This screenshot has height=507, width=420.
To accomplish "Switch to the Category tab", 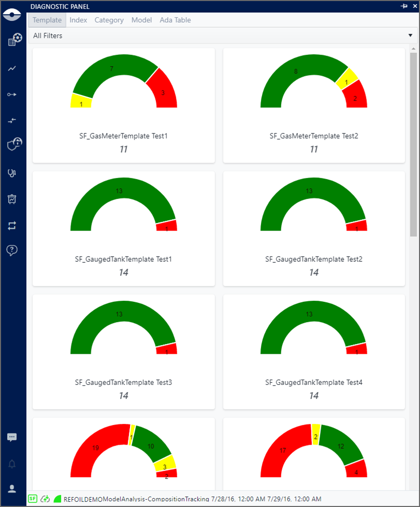I will [109, 20].
